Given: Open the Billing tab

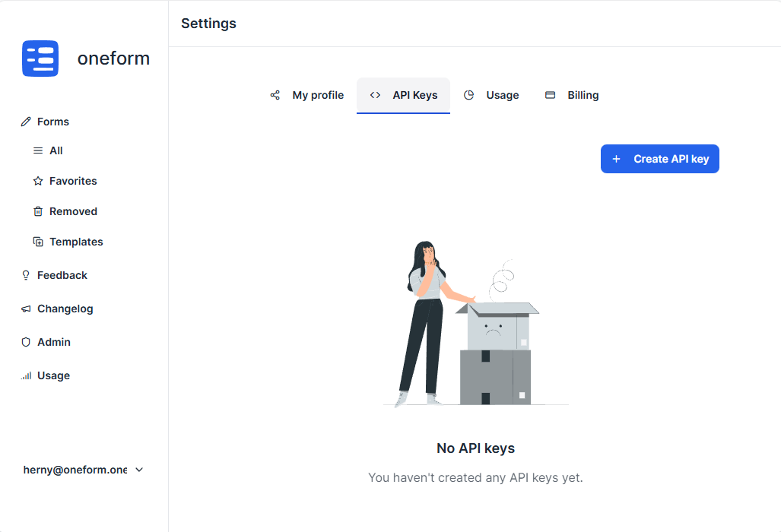Looking at the screenshot, I should coord(583,95).
